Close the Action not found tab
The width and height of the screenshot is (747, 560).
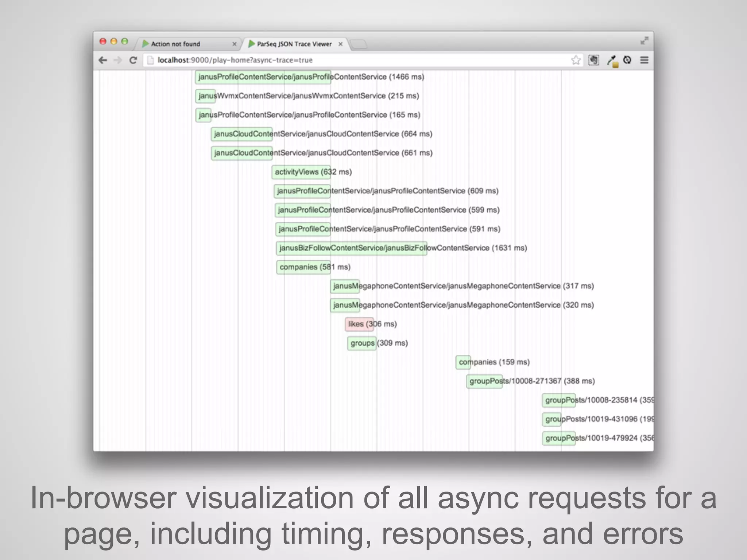point(234,44)
